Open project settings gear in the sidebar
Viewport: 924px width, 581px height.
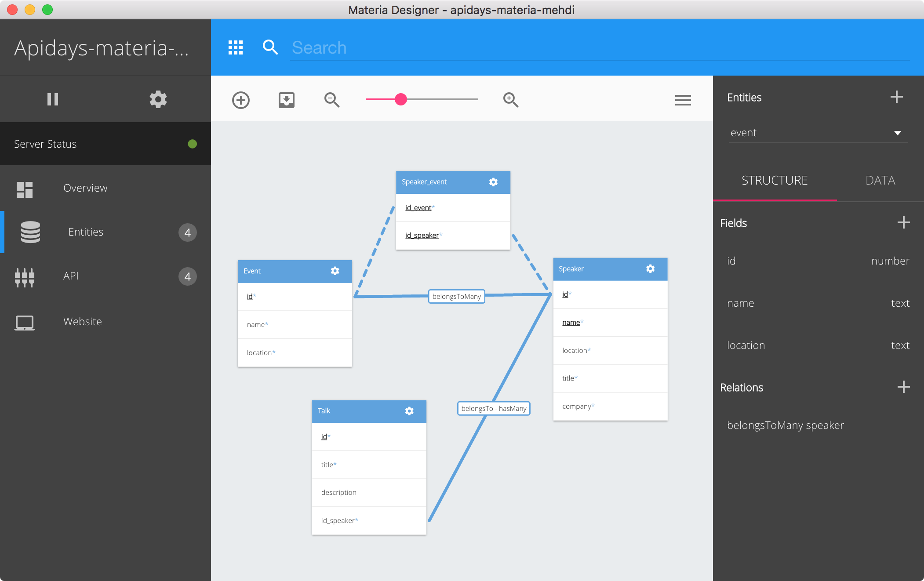tap(158, 99)
